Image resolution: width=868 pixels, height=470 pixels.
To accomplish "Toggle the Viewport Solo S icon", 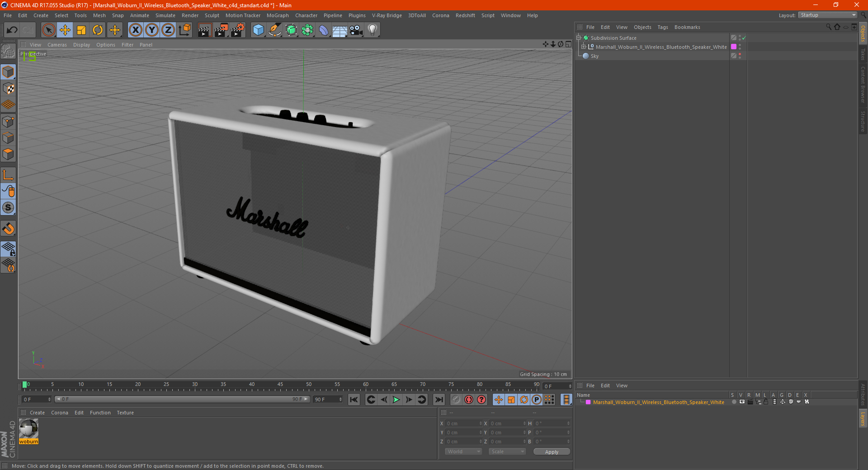I will (x=8, y=207).
